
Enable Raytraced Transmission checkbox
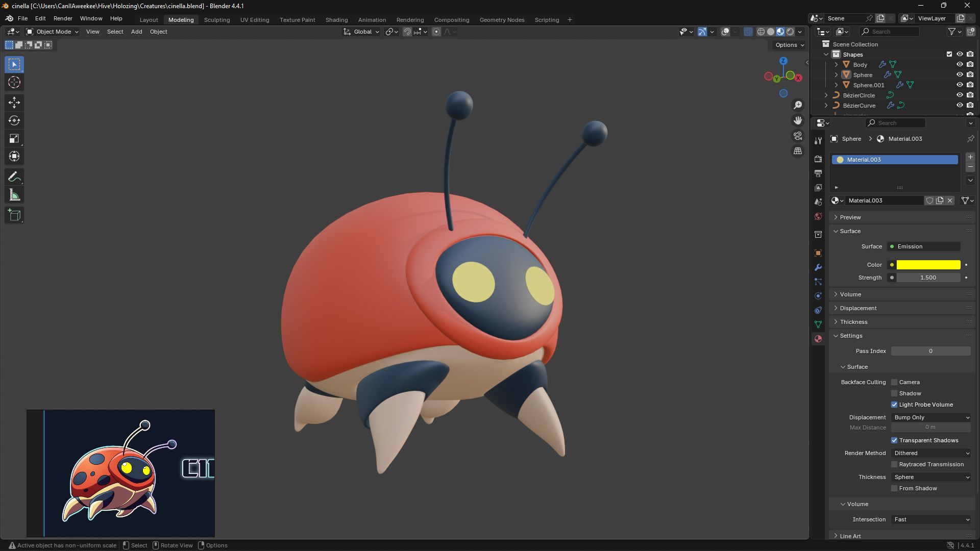pos(894,464)
